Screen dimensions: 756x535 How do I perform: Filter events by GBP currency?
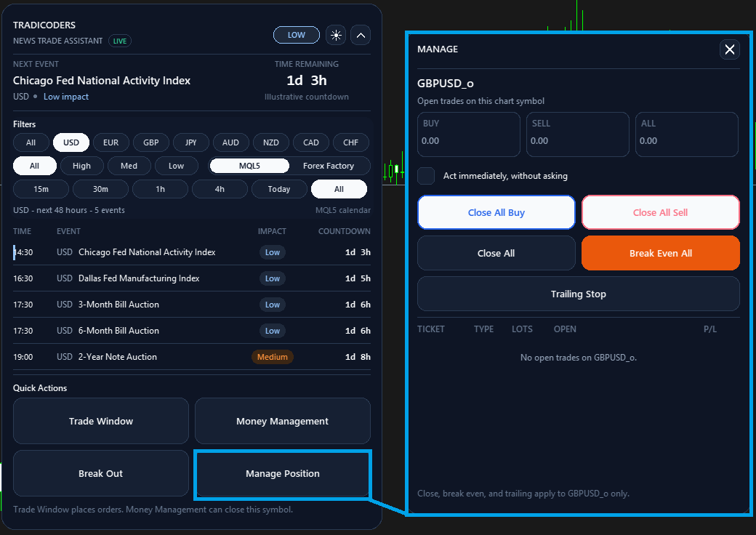click(x=151, y=142)
